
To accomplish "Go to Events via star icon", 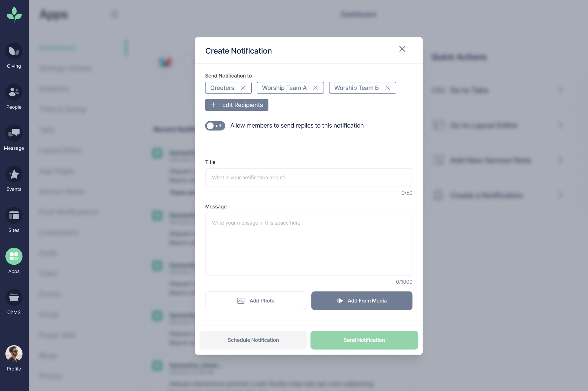I will [x=14, y=174].
